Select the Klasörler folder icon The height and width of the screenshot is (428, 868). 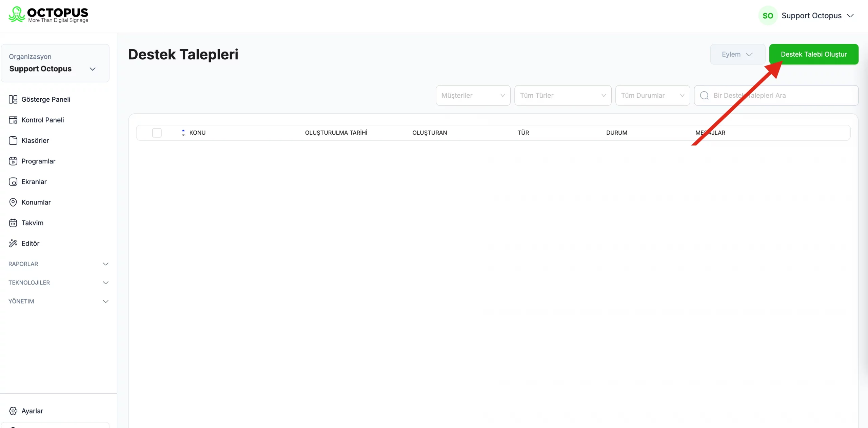pos(13,140)
